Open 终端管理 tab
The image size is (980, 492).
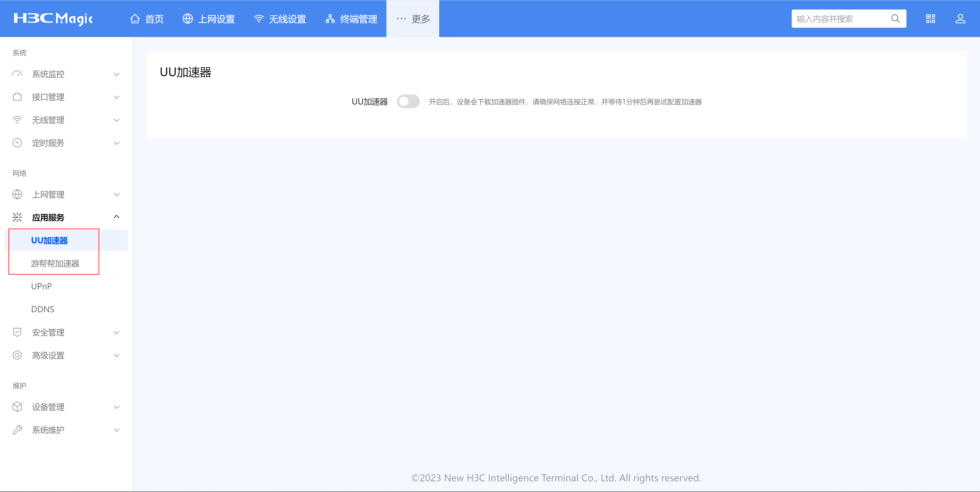[351, 19]
